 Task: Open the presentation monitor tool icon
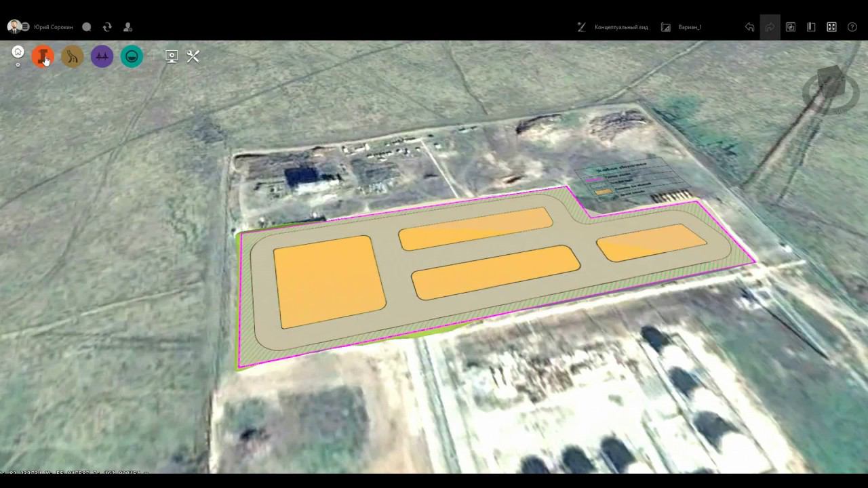[x=172, y=56]
